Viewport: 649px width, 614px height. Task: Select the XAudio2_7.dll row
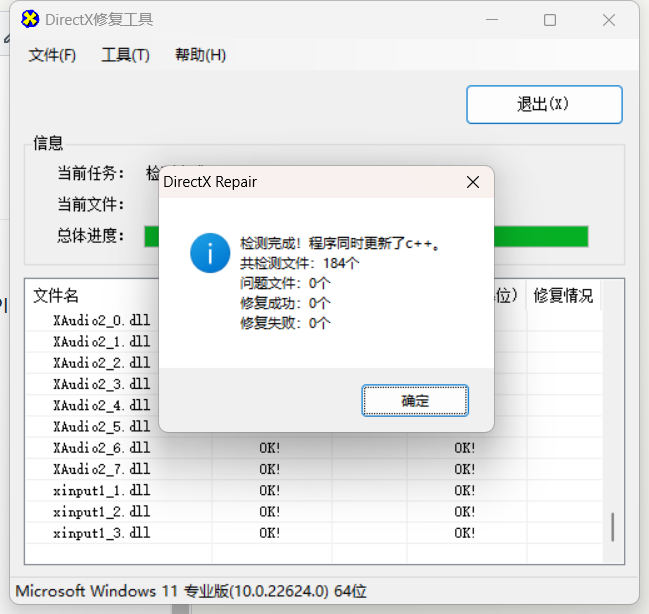[314, 469]
